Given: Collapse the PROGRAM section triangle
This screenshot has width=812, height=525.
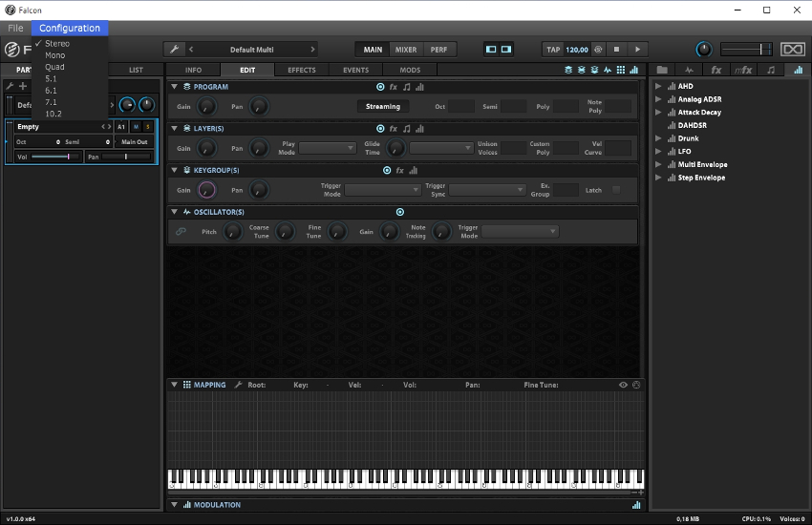Looking at the screenshot, I should click(175, 87).
